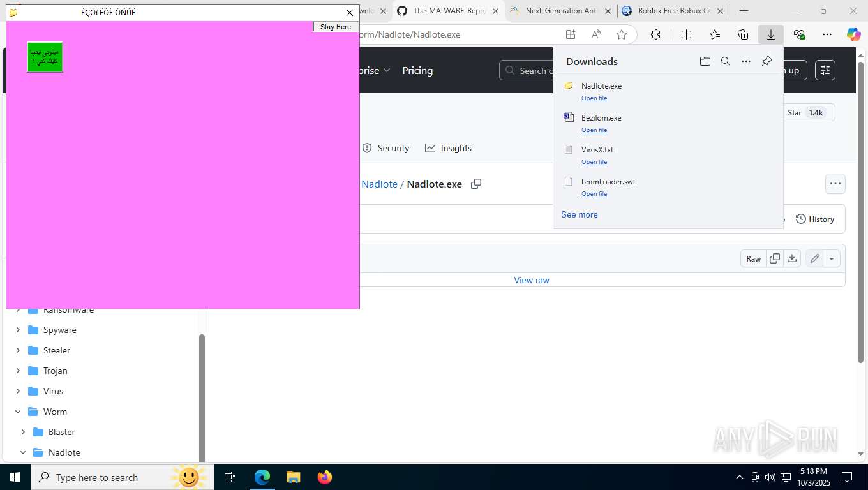This screenshot has width=868, height=490.
Task: Select bmmLoader.swf entry in Downloads list
Action: pos(668,187)
